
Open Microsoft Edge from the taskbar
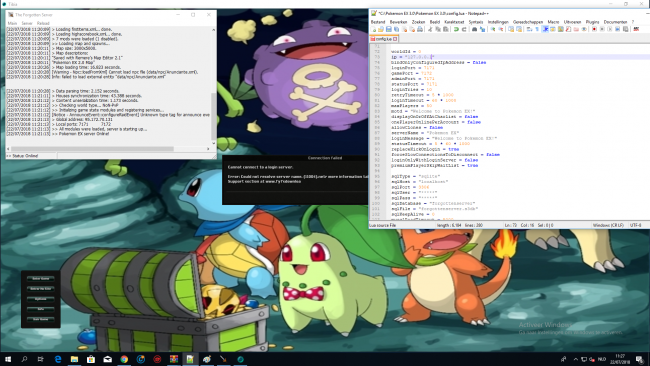(x=58, y=359)
